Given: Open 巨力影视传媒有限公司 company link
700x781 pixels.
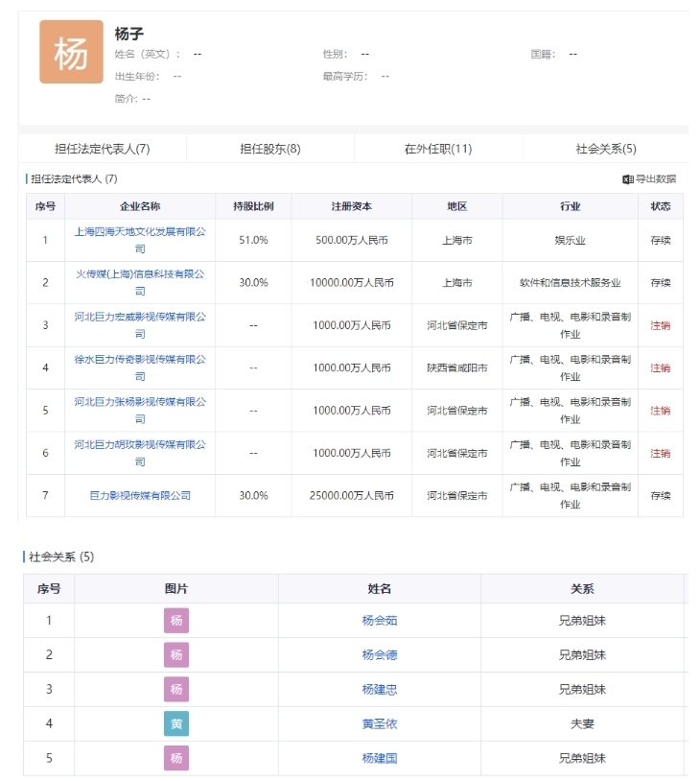Looking at the screenshot, I should [x=140, y=496].
